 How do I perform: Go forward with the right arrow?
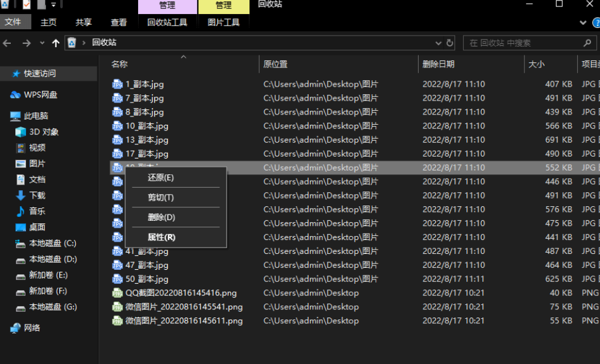[x=26, y=43]
